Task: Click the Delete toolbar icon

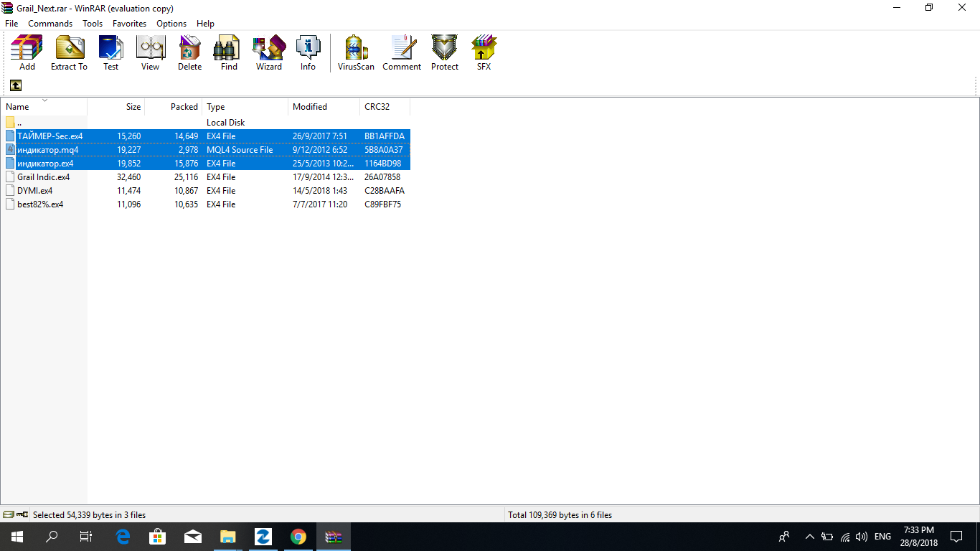Action: [x=189, y=53]
